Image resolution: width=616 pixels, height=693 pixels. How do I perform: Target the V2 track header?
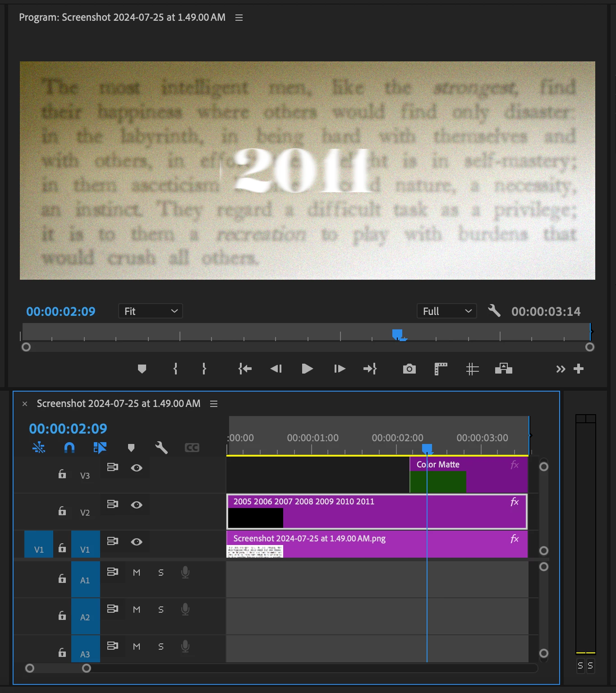[85, 512]
